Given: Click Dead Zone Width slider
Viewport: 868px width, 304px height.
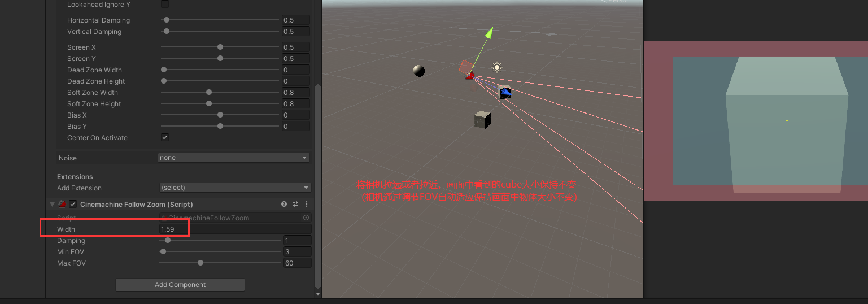Looking at the screenshot, I should [220, 70].
